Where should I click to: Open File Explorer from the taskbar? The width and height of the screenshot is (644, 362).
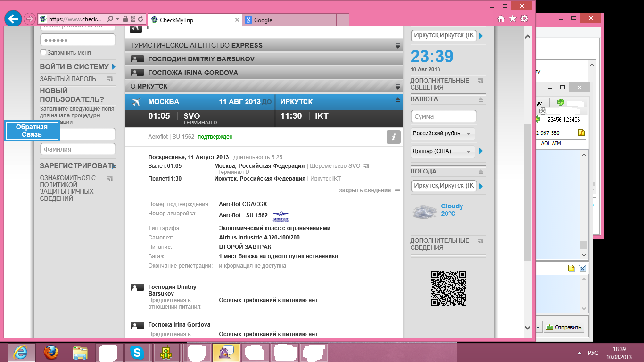[x=80, y=353]
